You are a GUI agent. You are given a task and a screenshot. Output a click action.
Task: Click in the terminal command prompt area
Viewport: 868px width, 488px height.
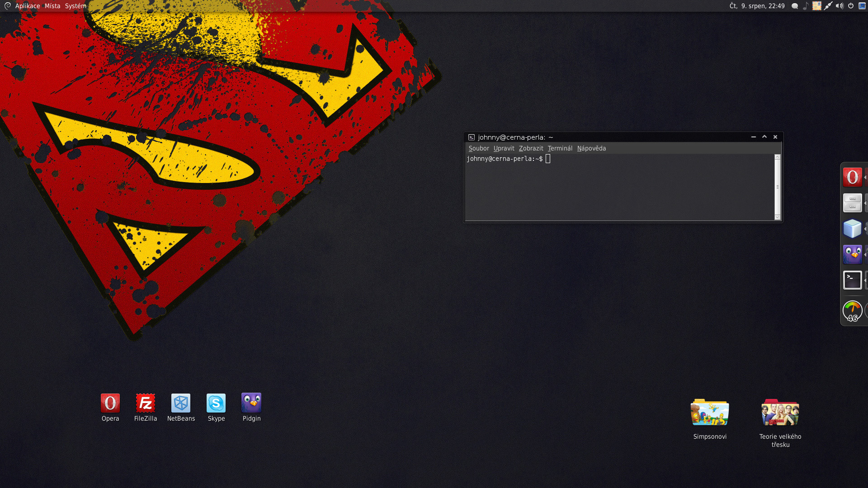620,187
